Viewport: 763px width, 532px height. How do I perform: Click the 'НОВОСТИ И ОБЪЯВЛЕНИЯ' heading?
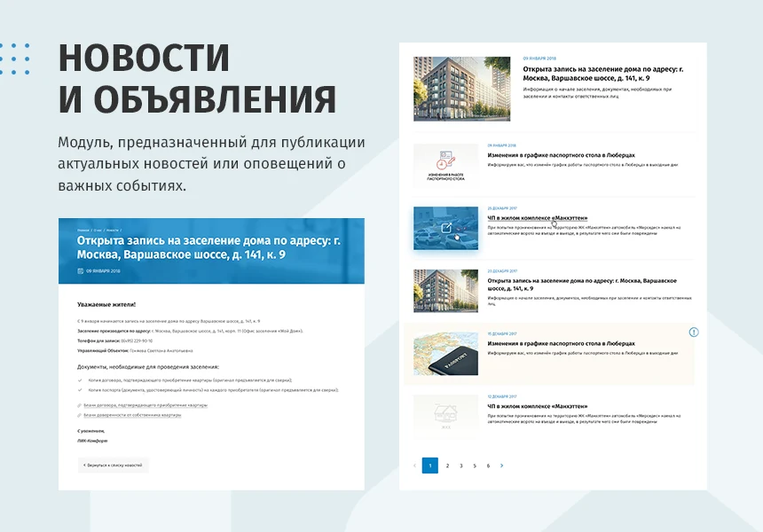(197, 78)
